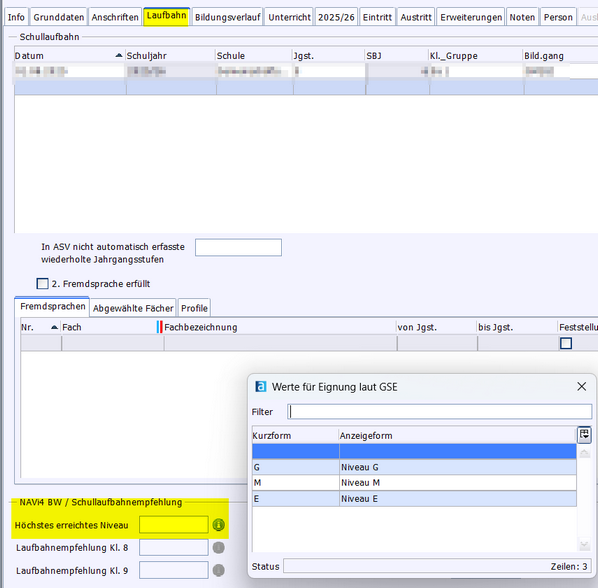Select the blank highlighted row in dialog

(414, 451)
